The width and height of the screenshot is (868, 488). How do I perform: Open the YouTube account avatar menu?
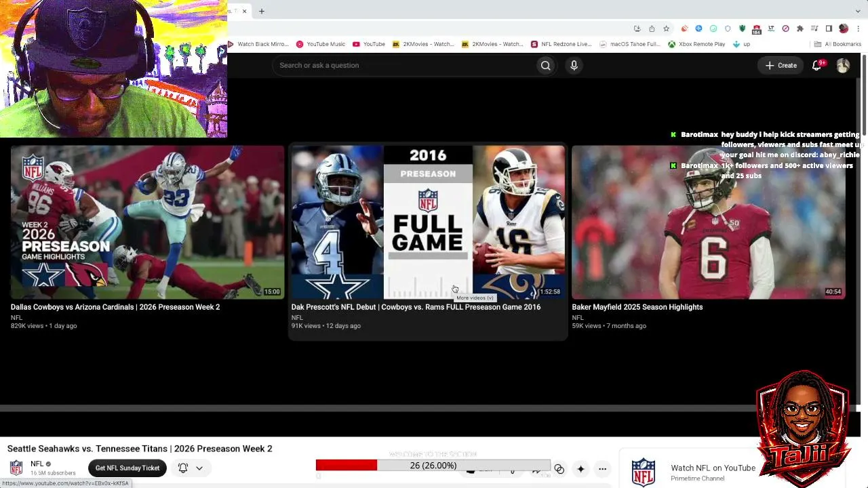843,65
